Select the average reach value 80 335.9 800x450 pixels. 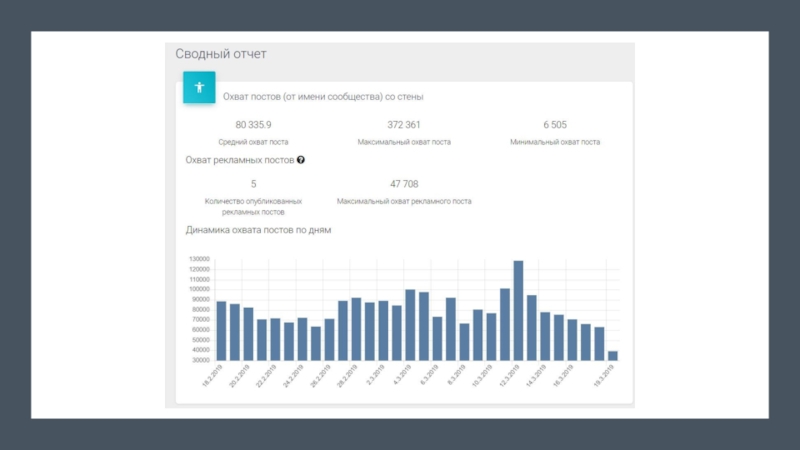click(x=253, y=125)
